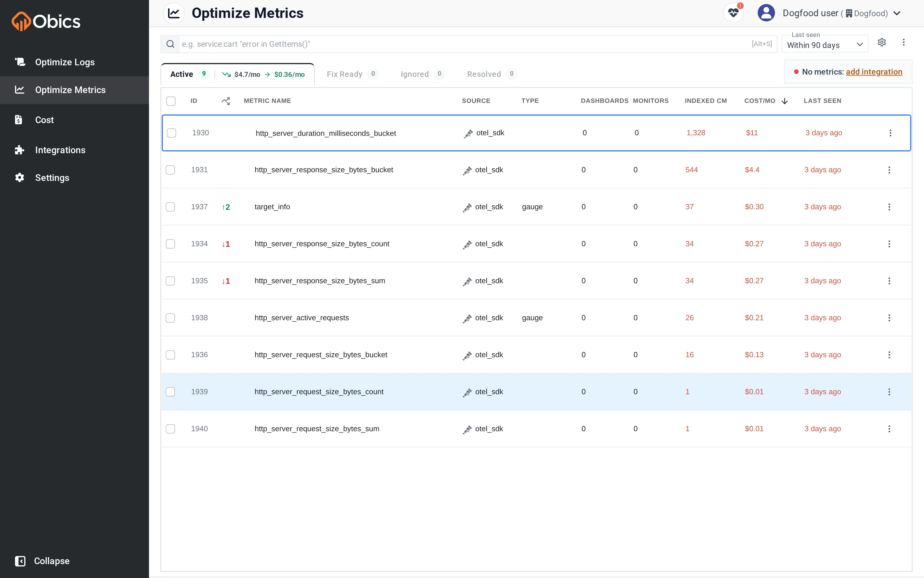This screenshot has height=578, width=924.
Task: Click the up 2 trend indicator for target_info
Action: [226, 207]
